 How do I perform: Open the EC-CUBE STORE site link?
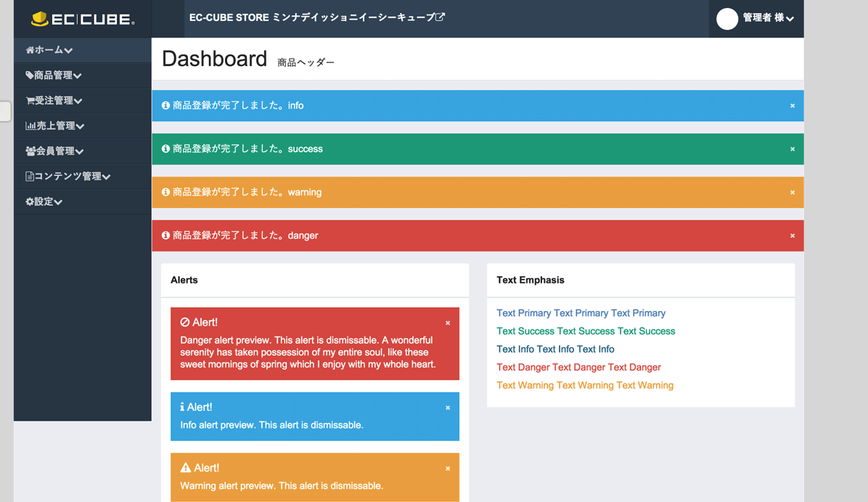pos(312,17)
